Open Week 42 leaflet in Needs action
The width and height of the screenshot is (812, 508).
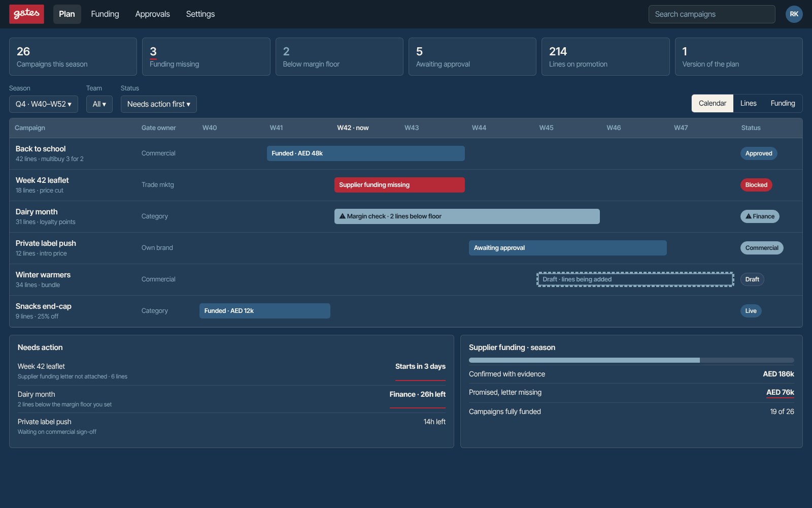(231, 371)
